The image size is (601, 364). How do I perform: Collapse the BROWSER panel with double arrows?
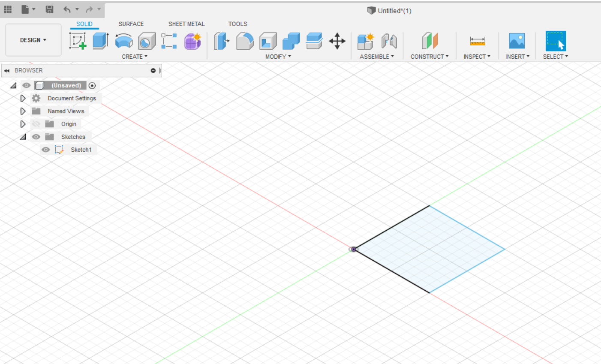coord(7,70)
